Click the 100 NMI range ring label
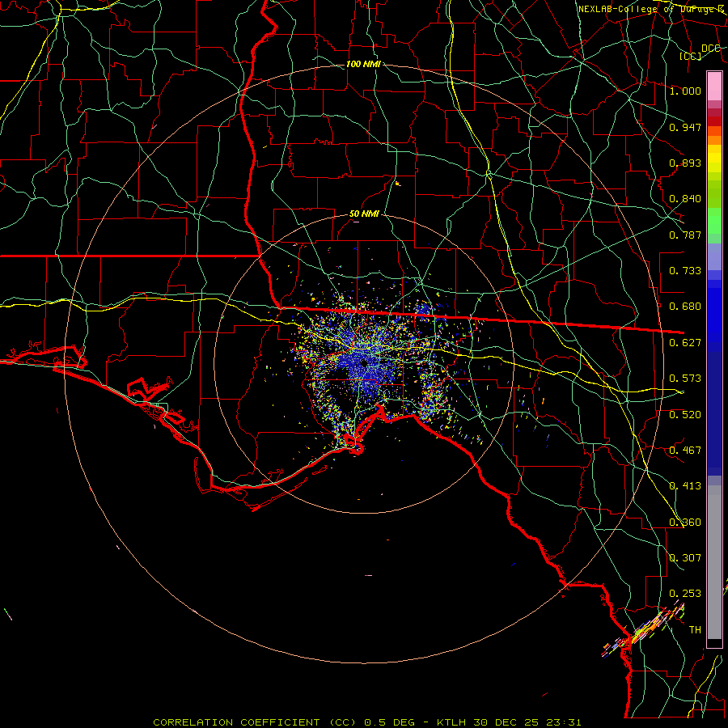Image resolution: width=728 pixels, height=728 pixels. 363,64
